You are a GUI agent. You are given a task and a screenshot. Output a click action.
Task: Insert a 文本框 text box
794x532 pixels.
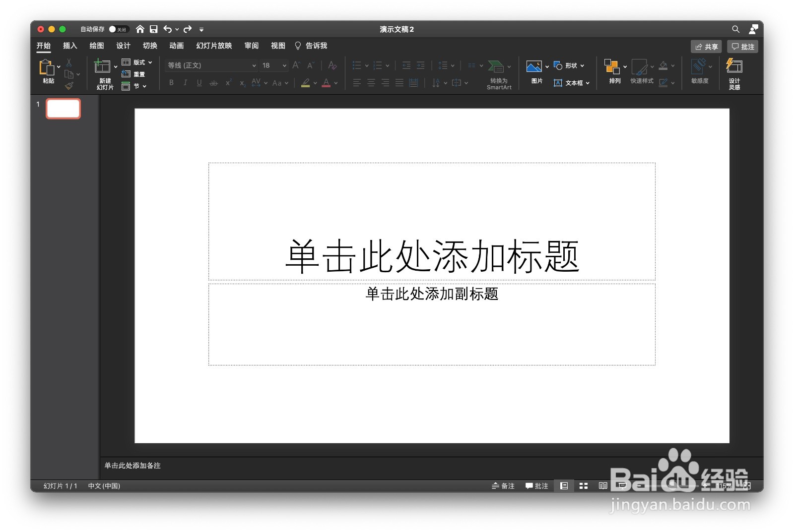tap(570, 83)
